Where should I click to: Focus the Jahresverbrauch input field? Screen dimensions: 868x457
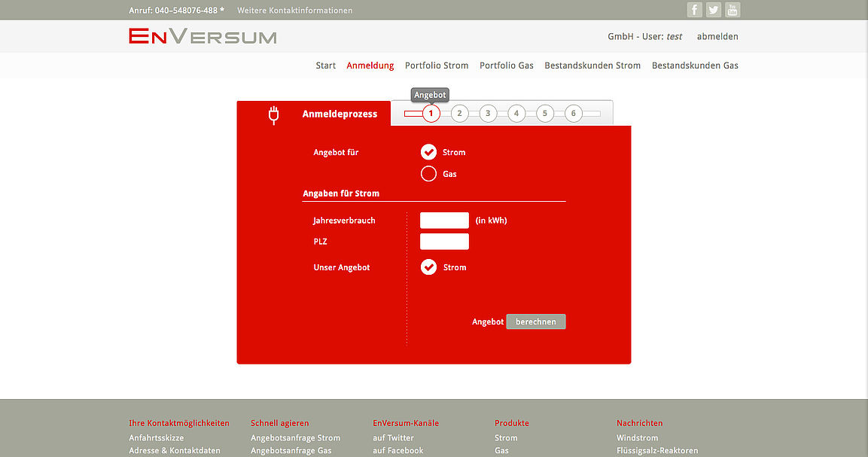point(444,221)
